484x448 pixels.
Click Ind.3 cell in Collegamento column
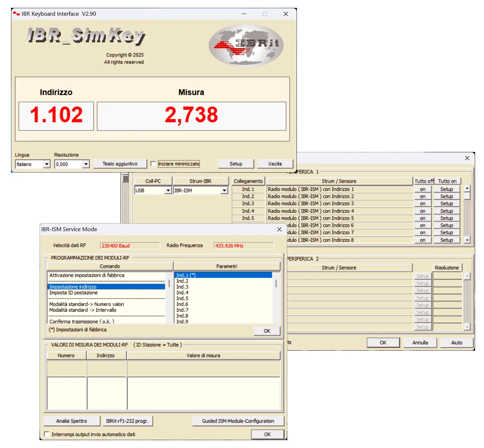tap(248, 204)
